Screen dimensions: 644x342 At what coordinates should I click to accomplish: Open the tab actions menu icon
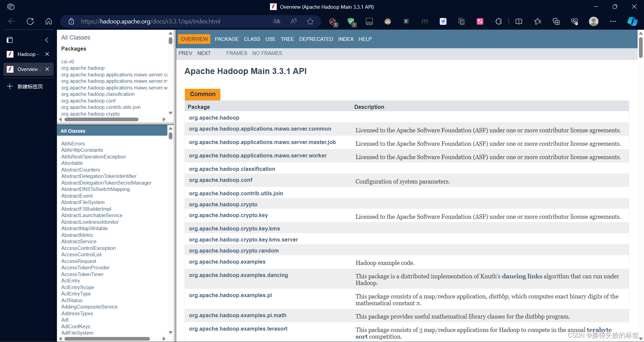point(10,40)
